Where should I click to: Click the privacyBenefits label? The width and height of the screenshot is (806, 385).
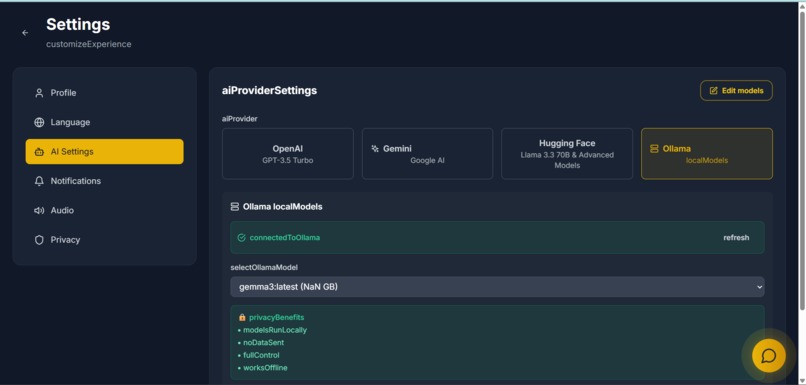pos(277,317)
